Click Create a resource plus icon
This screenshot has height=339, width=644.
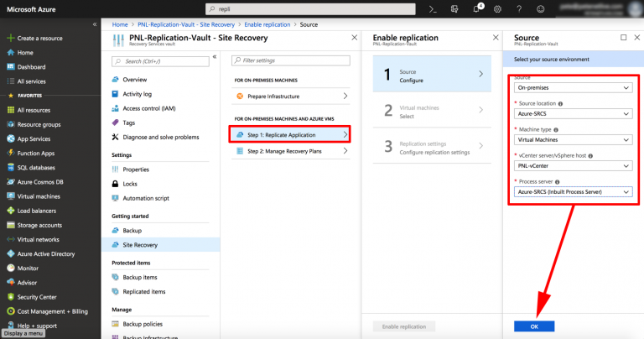point(11,39)
